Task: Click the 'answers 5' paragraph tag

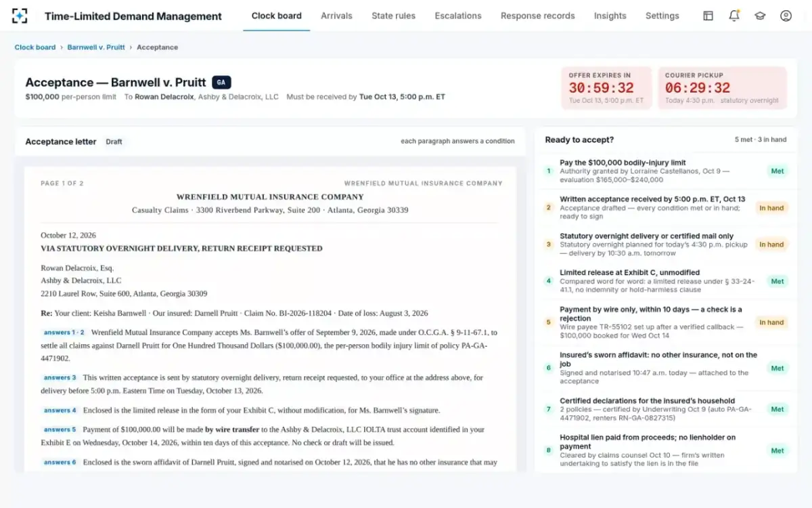Action: point(60,429)
